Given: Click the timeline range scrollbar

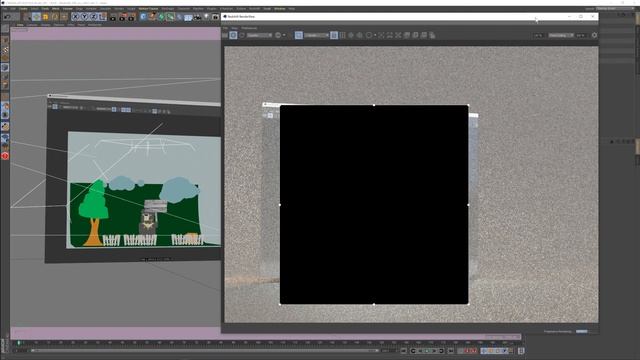Looking at the screenshot, I should [x=205, y=351].
